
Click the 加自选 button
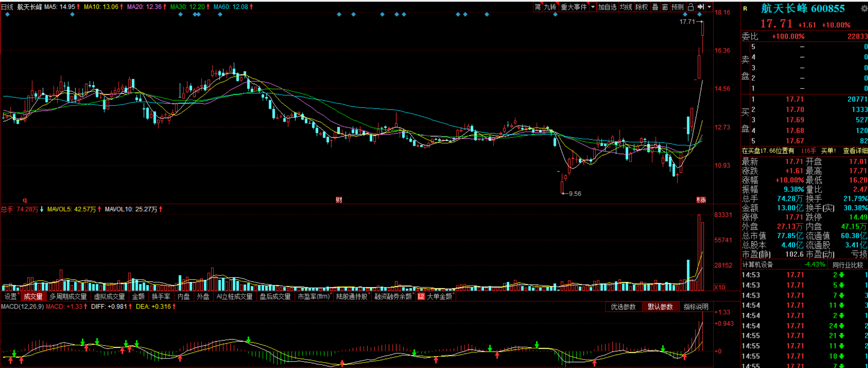(607, 7)
